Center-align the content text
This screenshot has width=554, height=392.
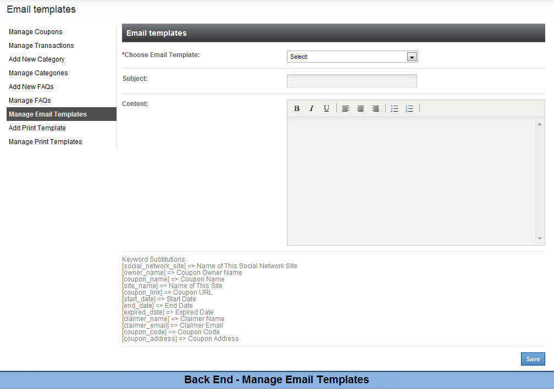click(x=361, y=108)
